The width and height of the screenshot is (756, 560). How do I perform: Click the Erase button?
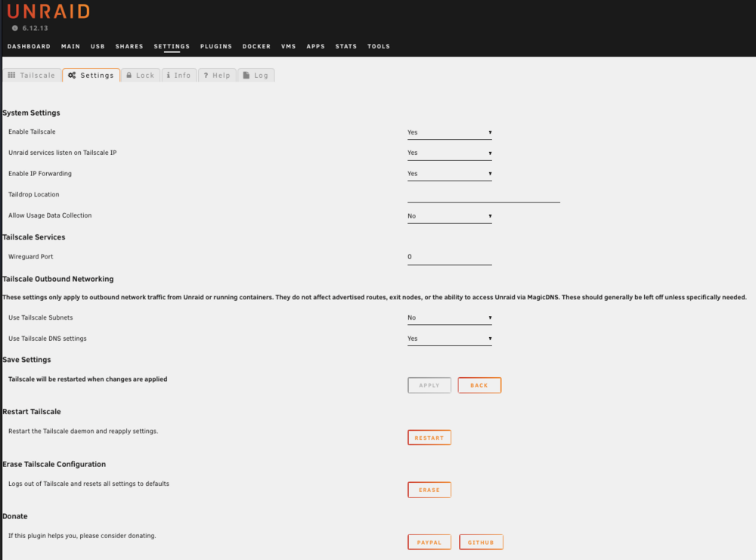[x=429, y=490]
